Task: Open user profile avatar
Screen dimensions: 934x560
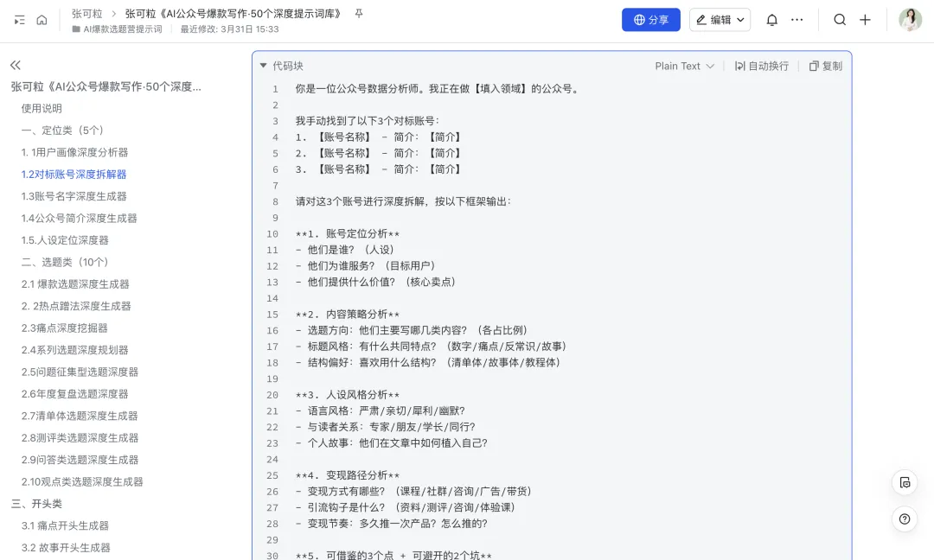Action: pyautogui.click(x=910, y=20)
